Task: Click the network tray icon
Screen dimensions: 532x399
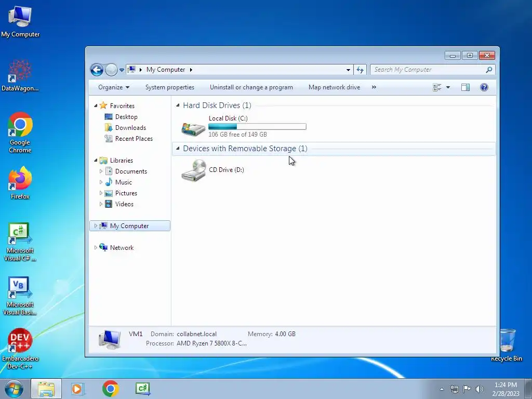Action: [x=454, y=389]
